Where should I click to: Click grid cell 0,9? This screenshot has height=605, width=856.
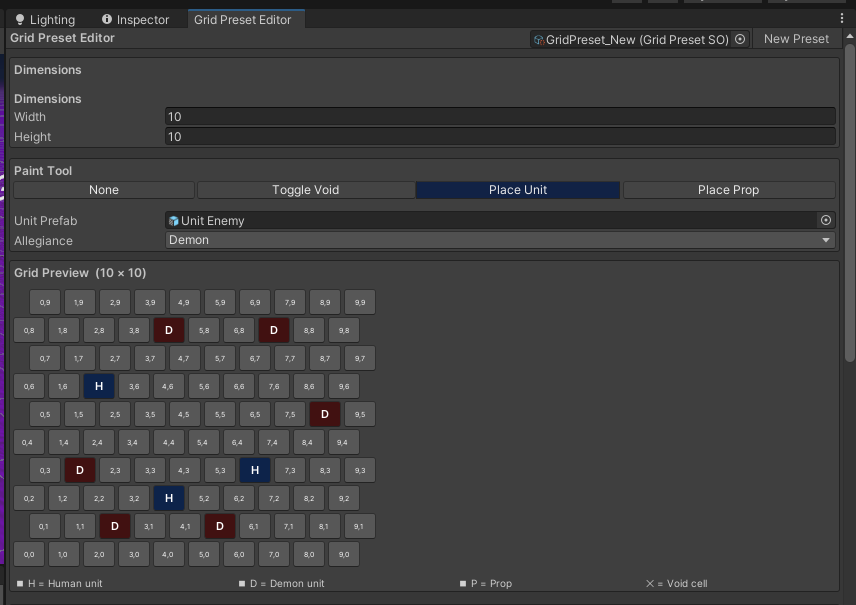tap(45, 302)
